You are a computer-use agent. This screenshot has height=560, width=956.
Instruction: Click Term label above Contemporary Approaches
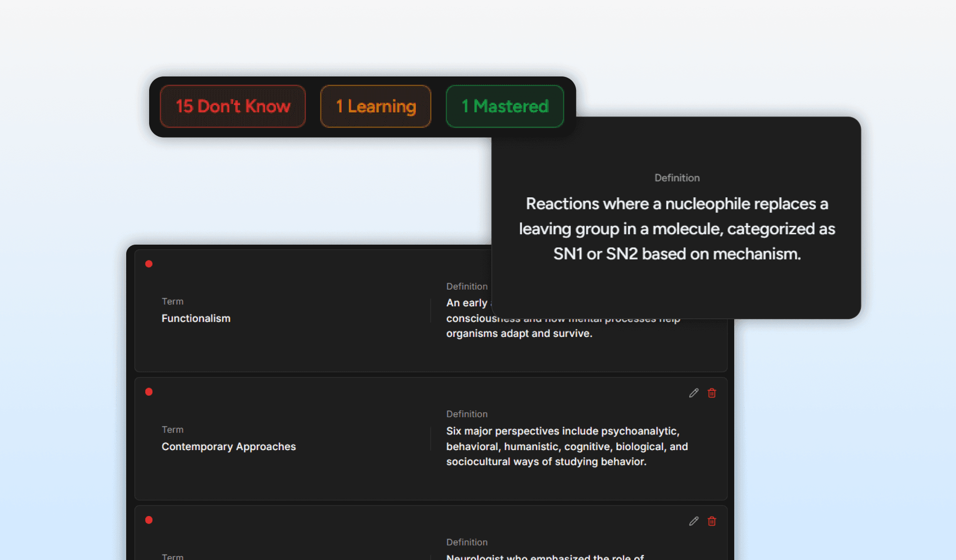coord(173,430)
